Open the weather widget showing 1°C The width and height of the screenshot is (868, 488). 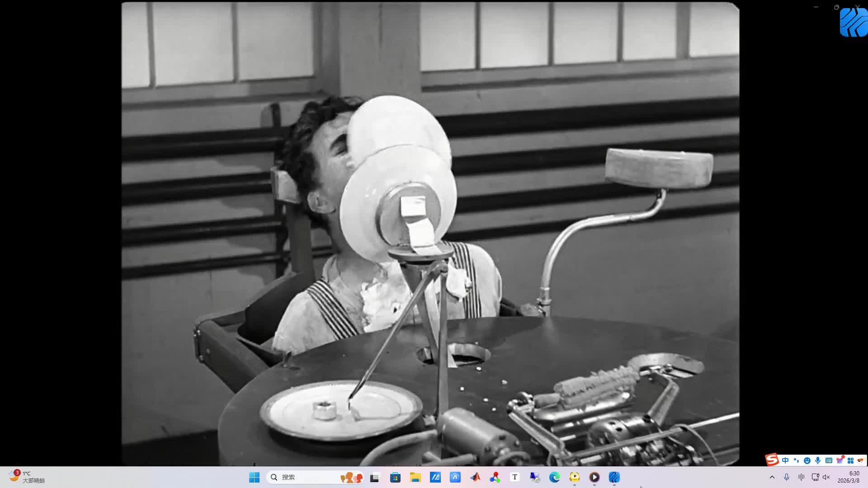[x=26, y=477]
